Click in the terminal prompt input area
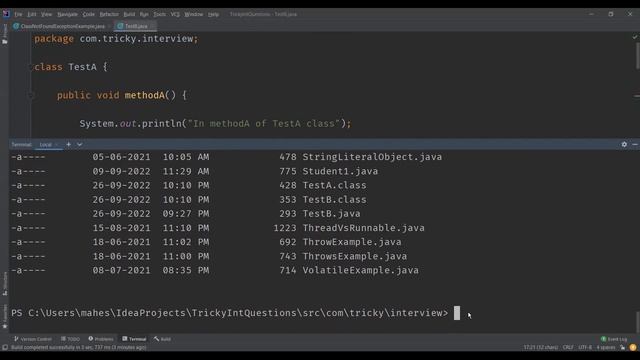Screen dimensions: 640x360 point(457,313)
